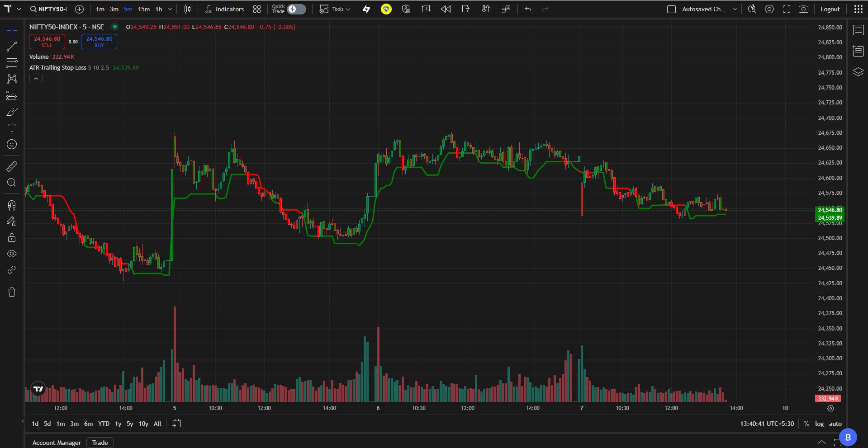Select the All date range button
Viewport: 868px width, 448px height.
[x=157, y=424]
